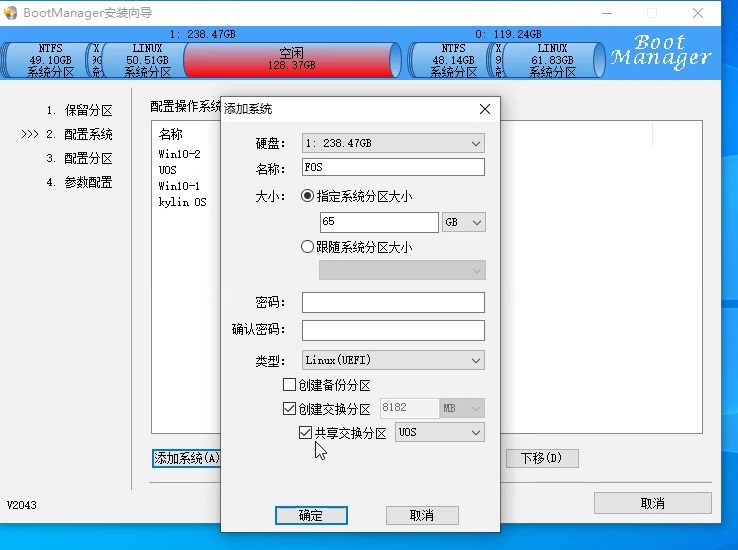
Task: Open the 类型 Linux(UEFI) dropdown
Action: [x=393, y=360]
